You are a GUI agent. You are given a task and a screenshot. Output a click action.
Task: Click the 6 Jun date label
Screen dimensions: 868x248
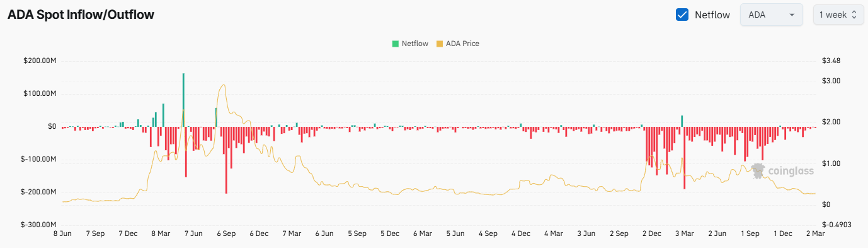pos(324,233)
